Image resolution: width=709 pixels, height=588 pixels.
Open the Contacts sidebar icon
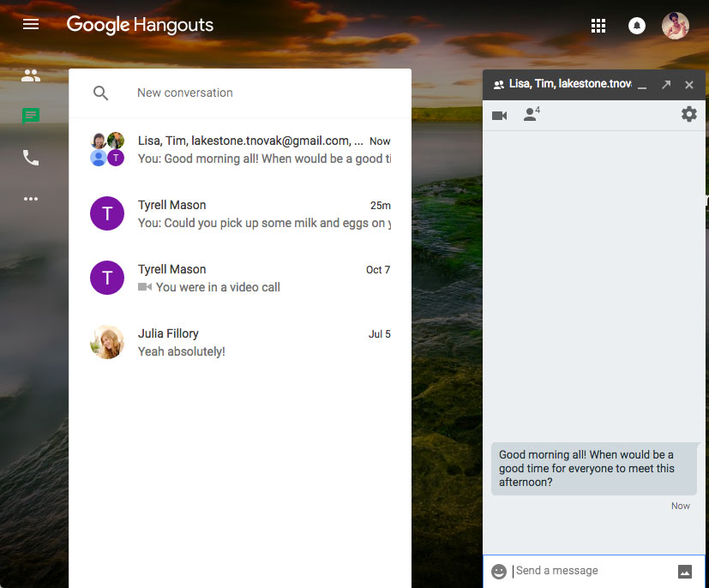pyautogui.click(x=31, y=75)
